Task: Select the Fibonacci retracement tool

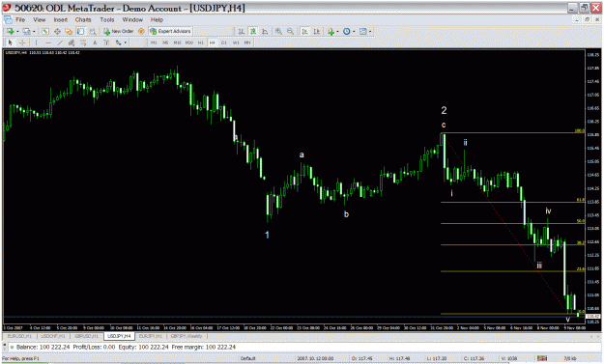Action: (83, 42)
